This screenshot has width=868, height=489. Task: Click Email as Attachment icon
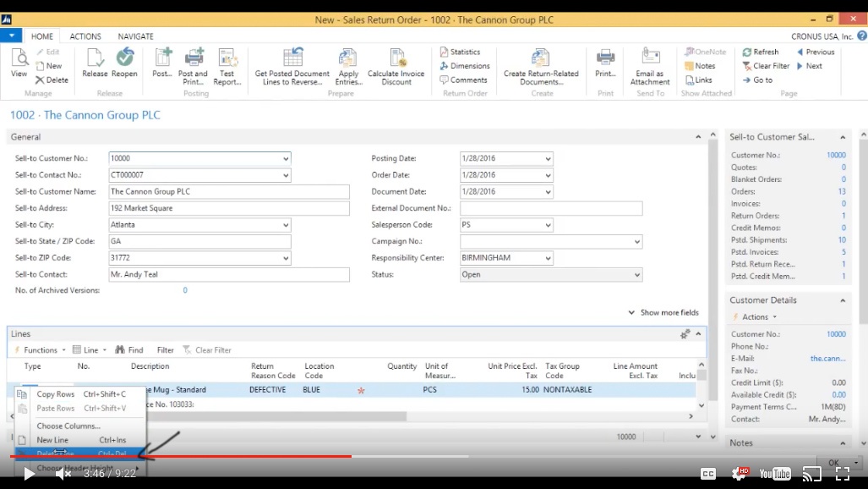click(650, 66)
